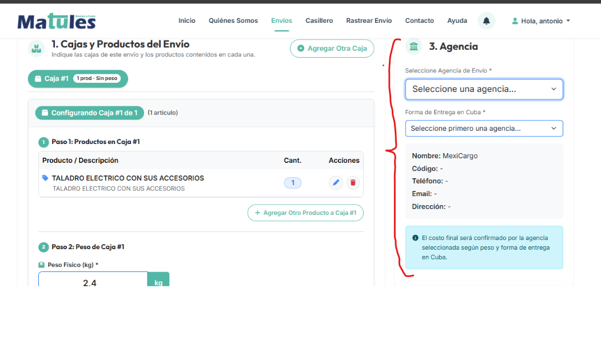Image resolution: width=601 pixels, height=364 pixels.
Task: Click the info icon in cost notice
Action: pos(415,238)
